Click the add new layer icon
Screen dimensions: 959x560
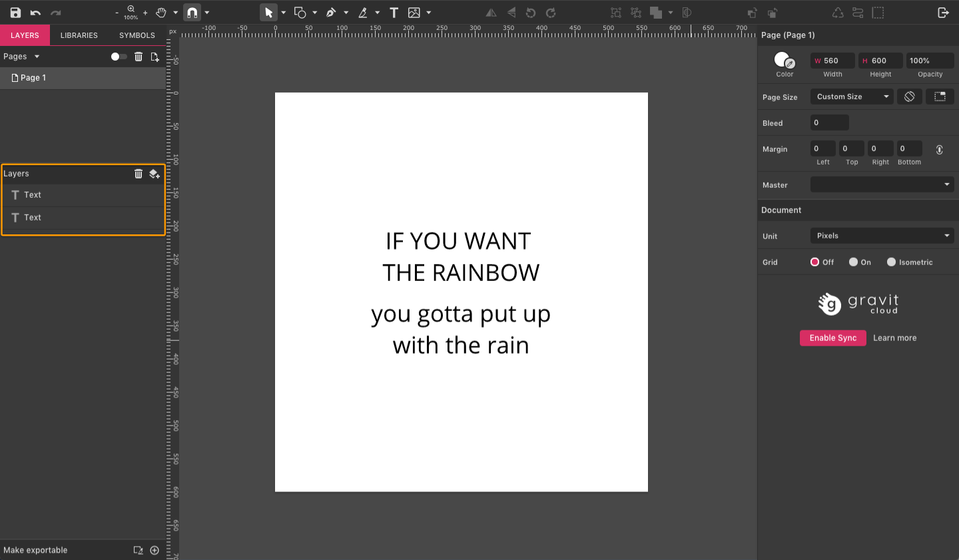155,174
